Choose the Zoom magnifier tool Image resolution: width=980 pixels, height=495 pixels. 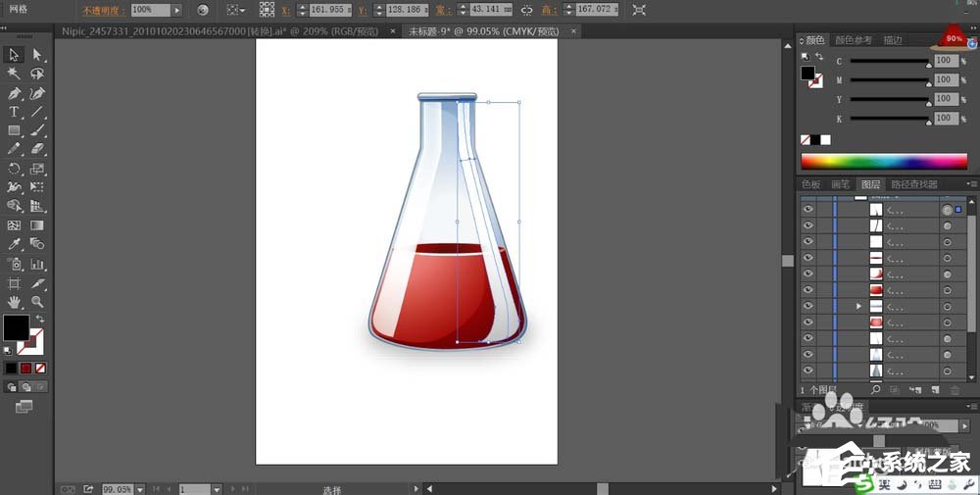pyautogui.click(x=37, y=303)
